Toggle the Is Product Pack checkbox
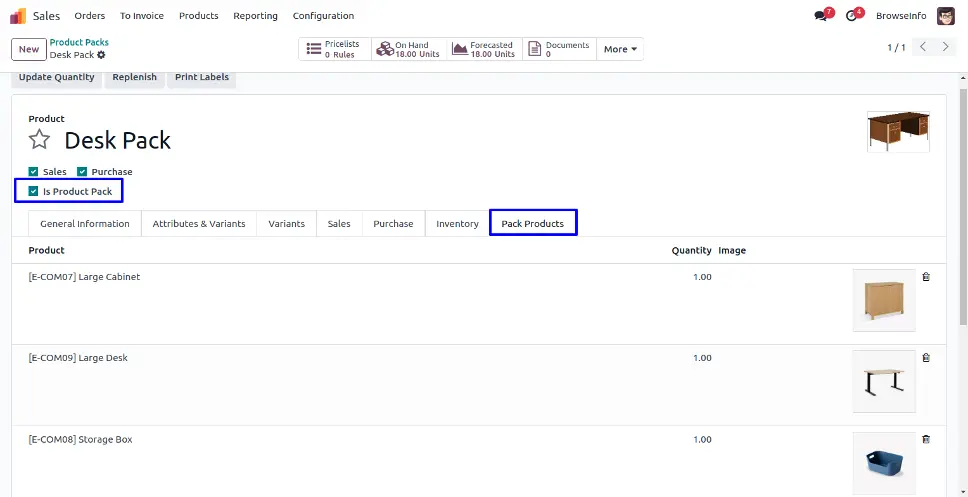The width and height of the screenshot is (968, 497). 34,191
